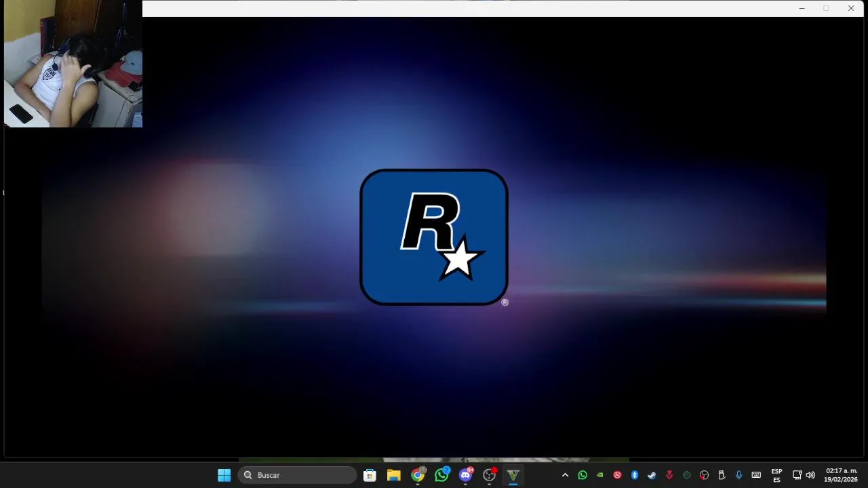Open OBS Studio taskbar icon
The image size is (868, 488).
click(489, 475)
